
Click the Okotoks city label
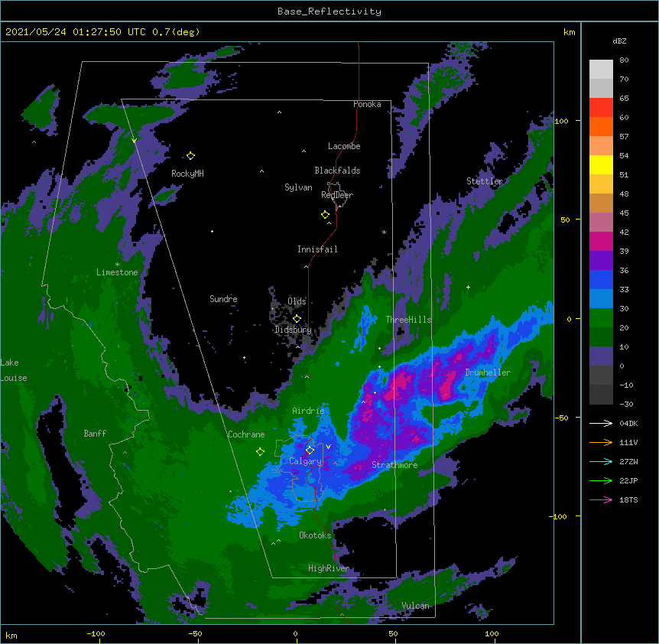coord(315,535)
